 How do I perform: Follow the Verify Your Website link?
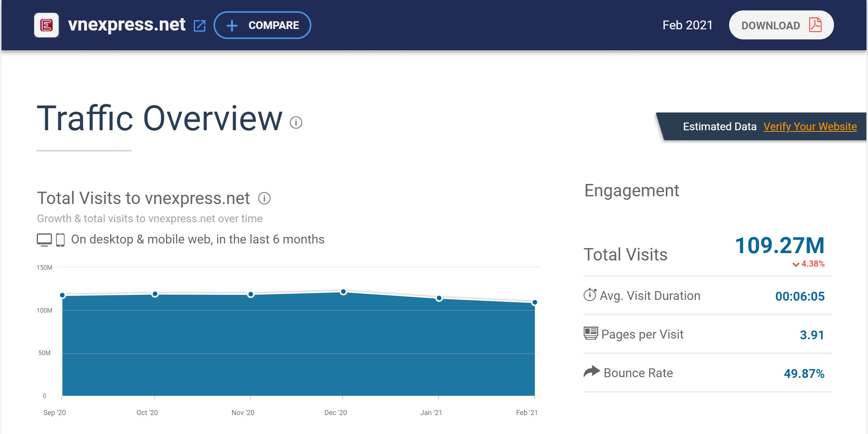pos(810,126)
